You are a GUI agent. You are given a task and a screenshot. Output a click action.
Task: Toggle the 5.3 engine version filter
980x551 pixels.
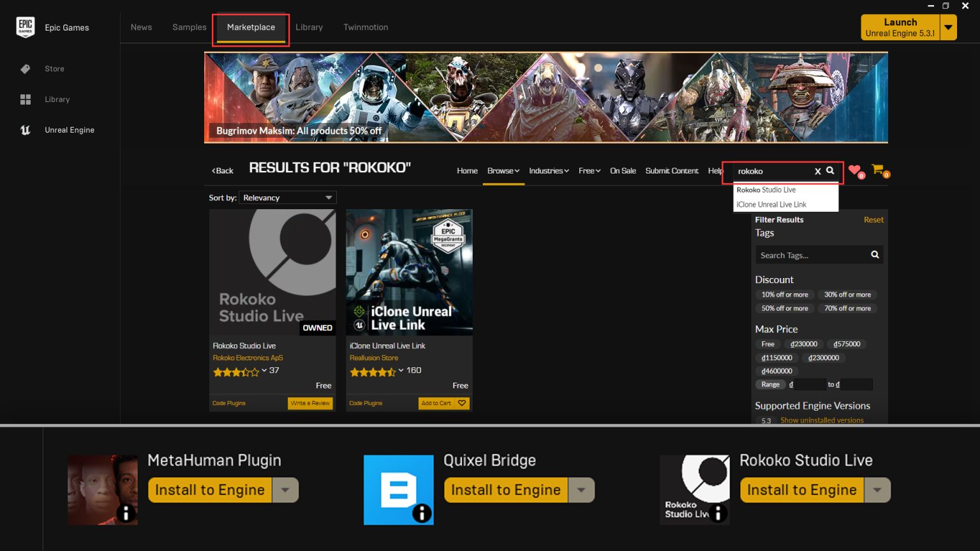pyautogui.click(x=766, y=420)
